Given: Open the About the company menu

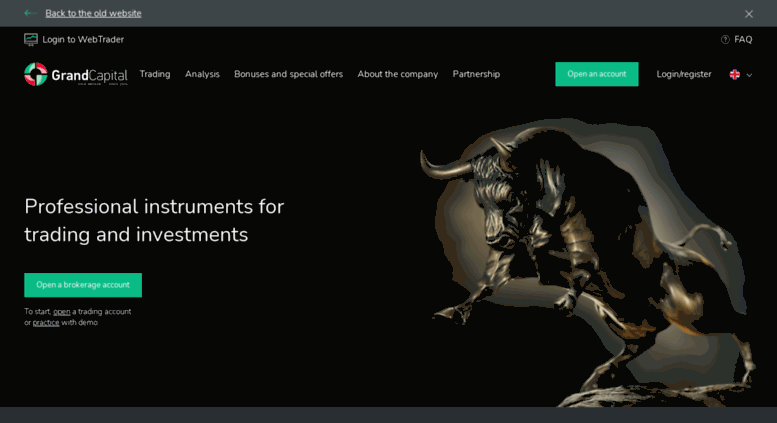Looking at the screenshot, I should point(397,74).
